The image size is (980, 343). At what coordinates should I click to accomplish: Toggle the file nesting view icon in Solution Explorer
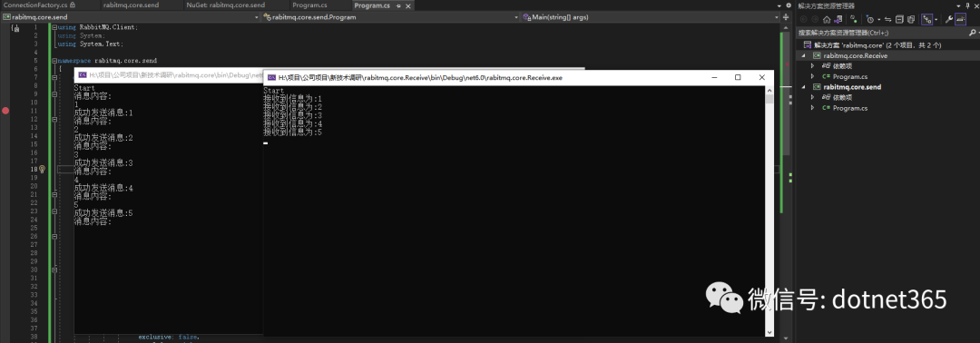pos(926,19)
